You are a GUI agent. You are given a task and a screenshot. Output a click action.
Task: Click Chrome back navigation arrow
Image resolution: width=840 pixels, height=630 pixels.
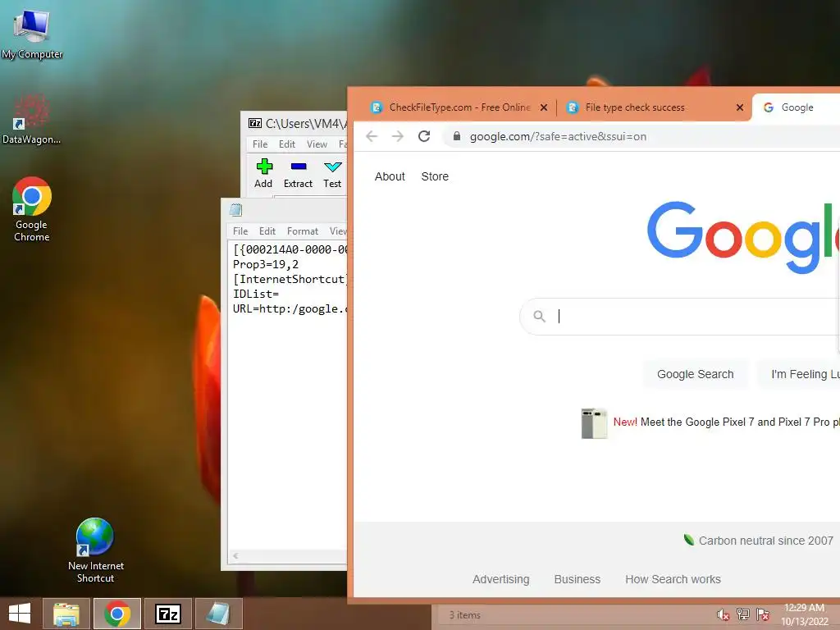pyautogui.click(x=372, y=137)
